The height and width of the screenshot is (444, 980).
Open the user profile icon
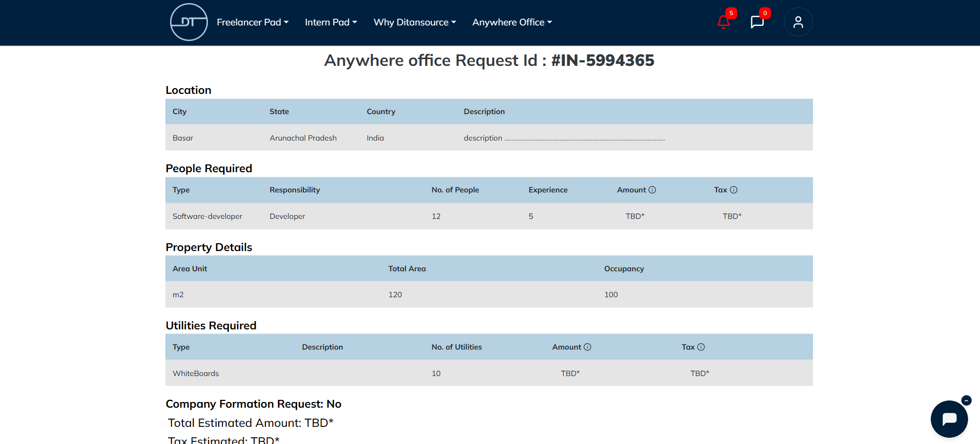[x=798, y=22]
